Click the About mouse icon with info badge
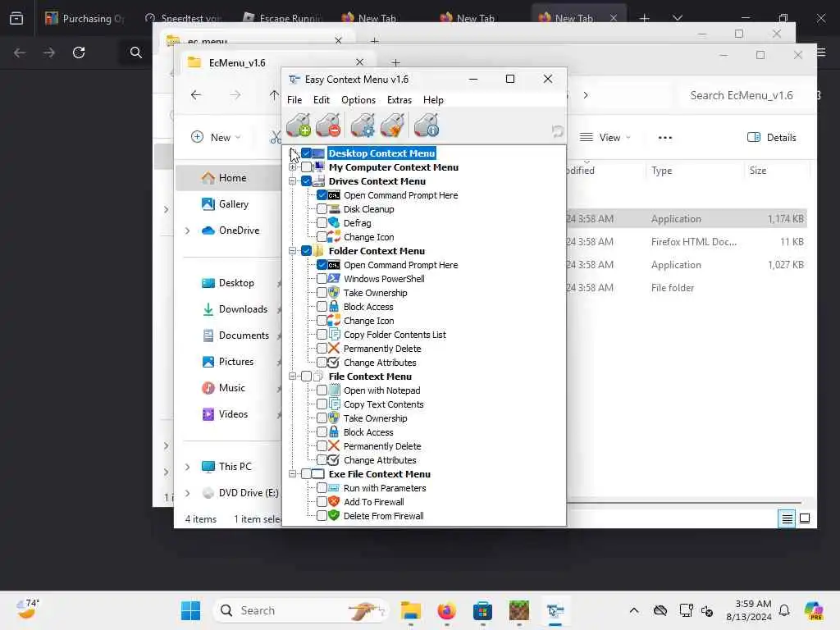The width and height of the screenshot is (840, 630). (x=427, y=125)
